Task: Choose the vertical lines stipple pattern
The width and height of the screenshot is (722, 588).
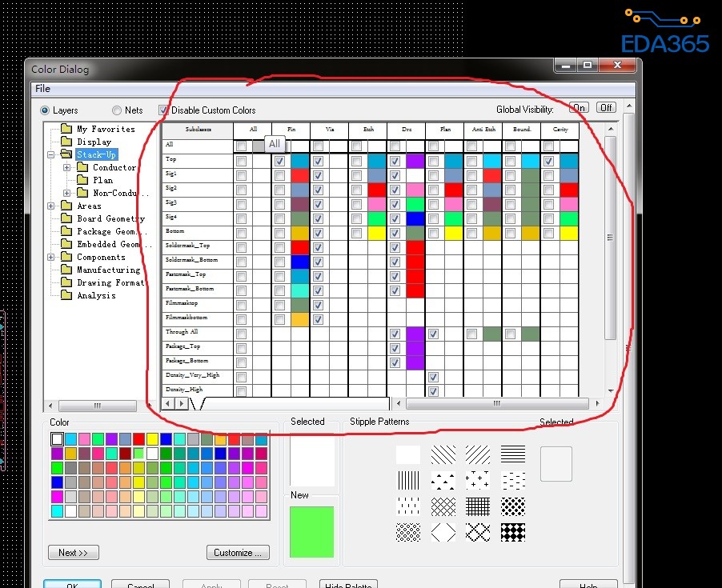Action: point(408,480)
